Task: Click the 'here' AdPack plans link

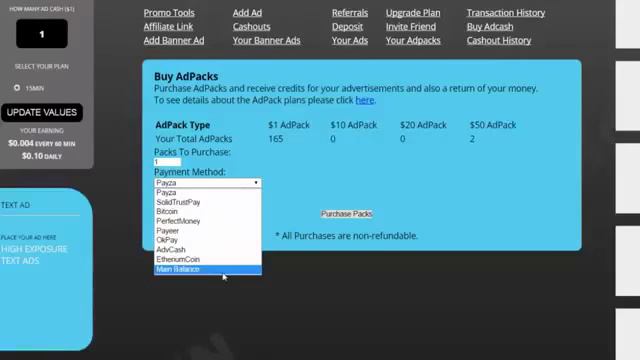Action: pos(364,100)
